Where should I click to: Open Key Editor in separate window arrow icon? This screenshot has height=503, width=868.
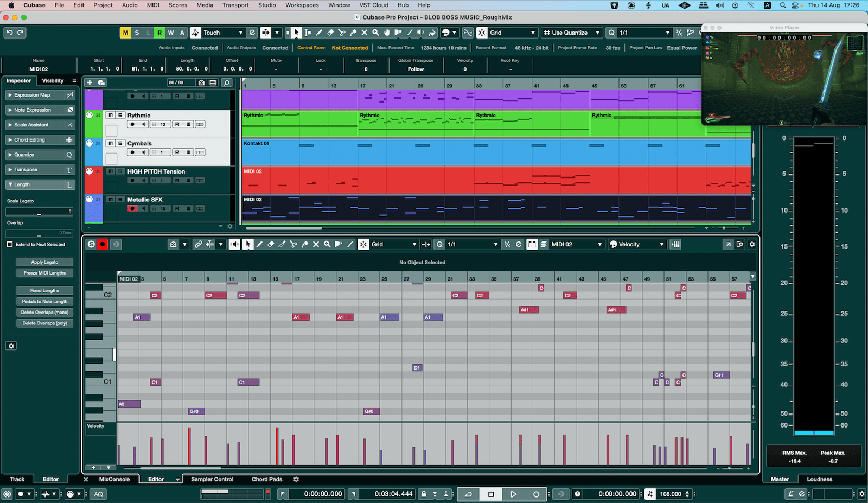point(728,244)
